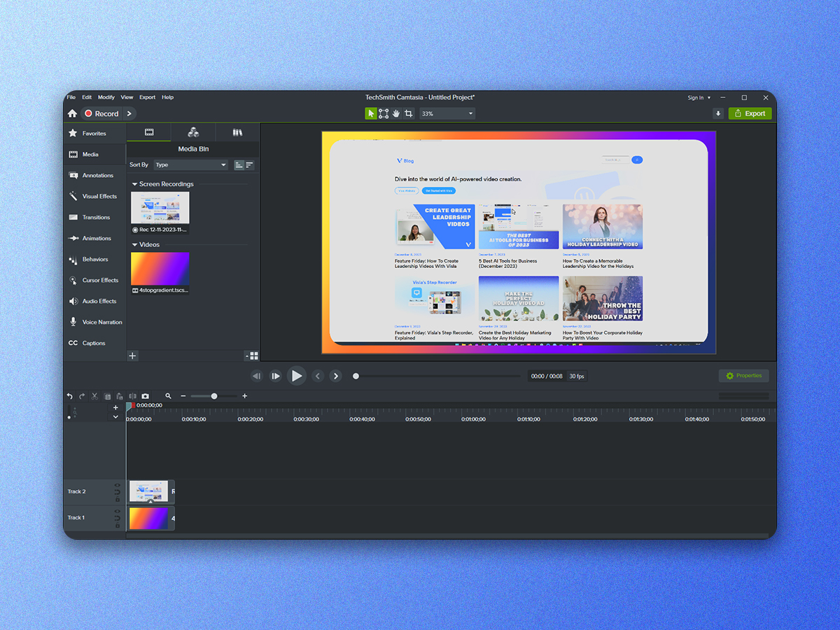The width and height of the screenshot is (840, 630).
Task: Click the green Export button
Action: coord(750,113)
